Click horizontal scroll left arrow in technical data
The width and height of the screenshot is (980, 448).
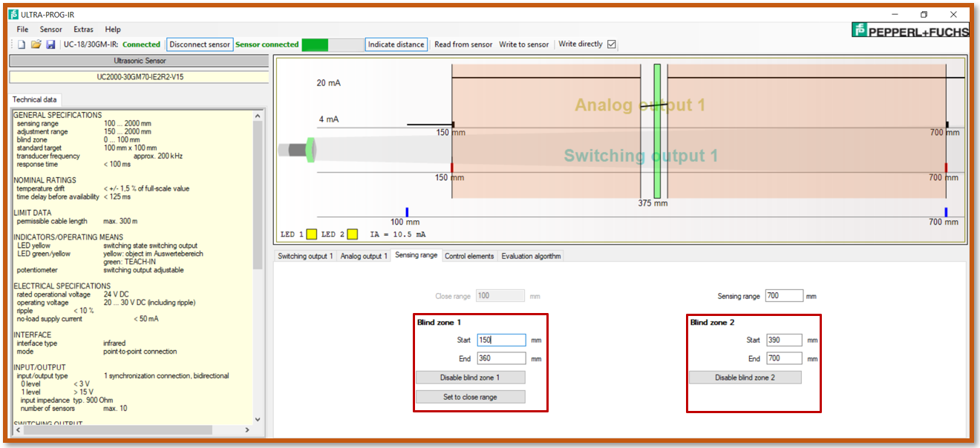[17, 429]
